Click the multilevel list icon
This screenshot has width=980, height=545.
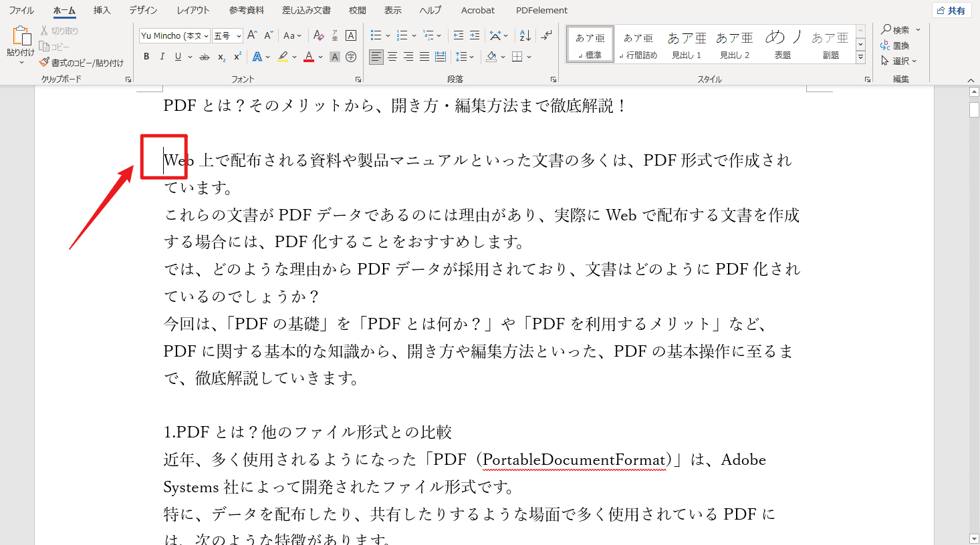(x=428, y=35)
